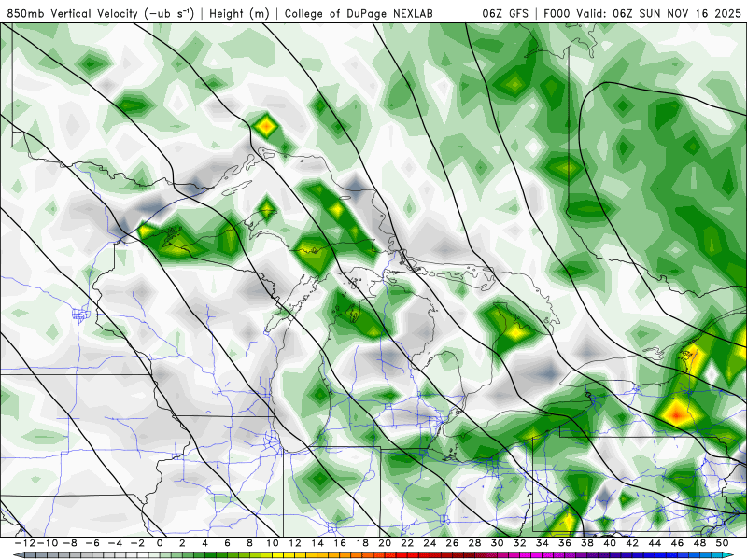The height and width of the screenshot is (560, 747).
Task: Click the 48 label on the color scale
Action: 699,543
